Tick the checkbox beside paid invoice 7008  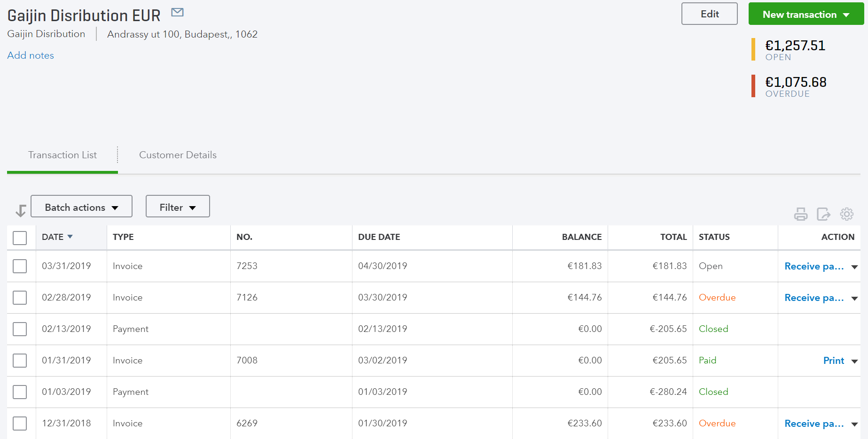(19, 360)
